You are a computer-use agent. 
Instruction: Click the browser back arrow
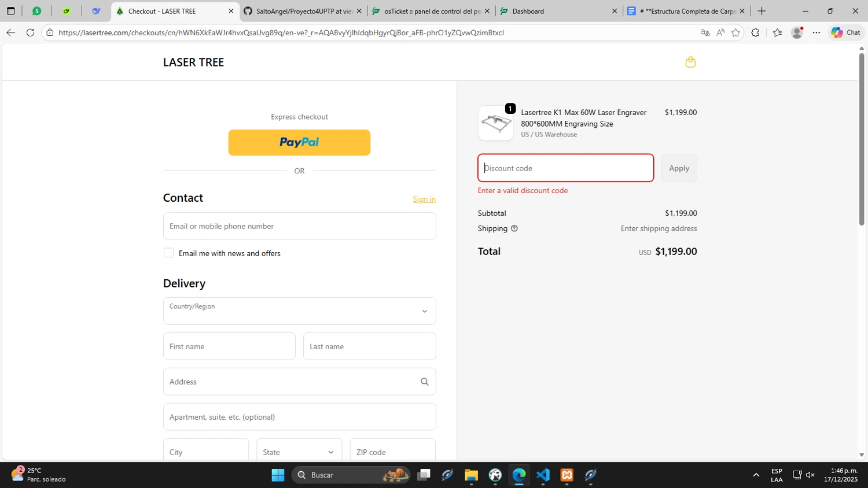pyautogui.click(x=10, y=32)
